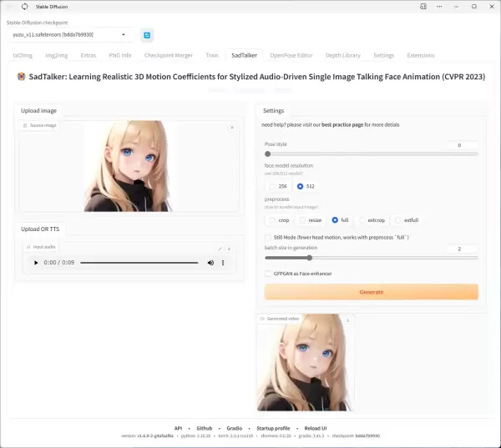The width and height of the screenshot is (501, 448).
Task: Select the 256 face model resolution
Action: 278,186
